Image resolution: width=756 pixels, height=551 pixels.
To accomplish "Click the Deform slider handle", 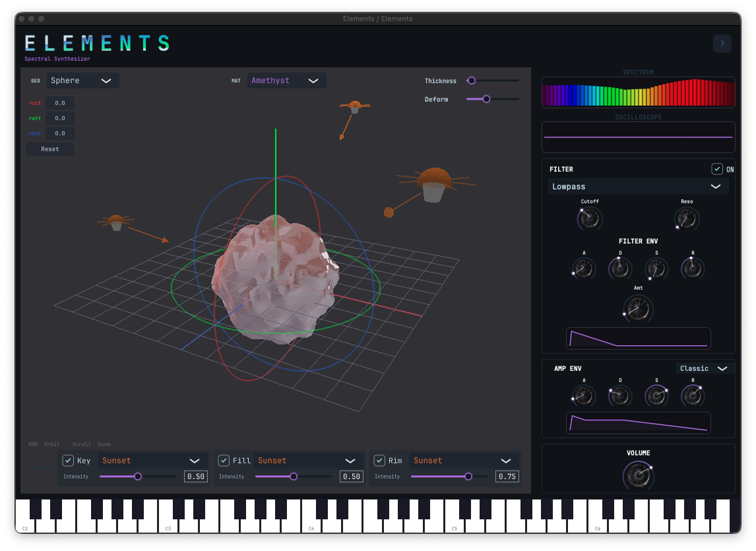I will tap(486, 99).
